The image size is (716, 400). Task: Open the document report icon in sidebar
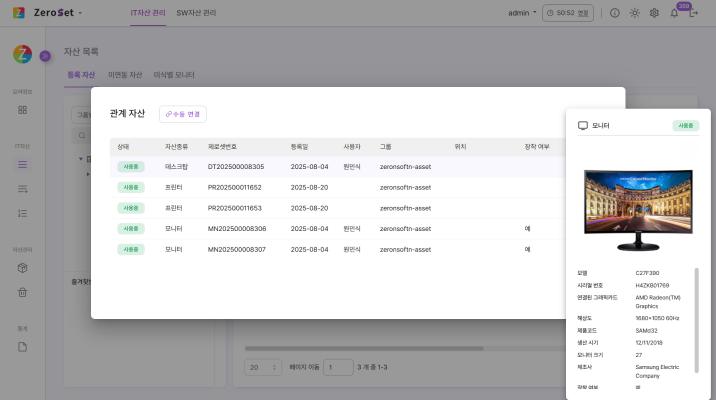pos(22,347)
